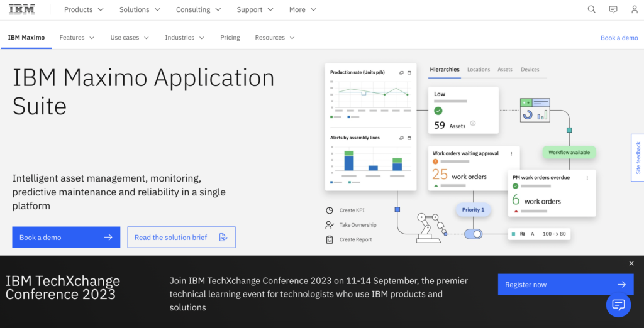Click the teal square in the 100 -> 80 card
Image resolution: width=644 pixels, height=328 pixels.
click(x=513, y=234)
